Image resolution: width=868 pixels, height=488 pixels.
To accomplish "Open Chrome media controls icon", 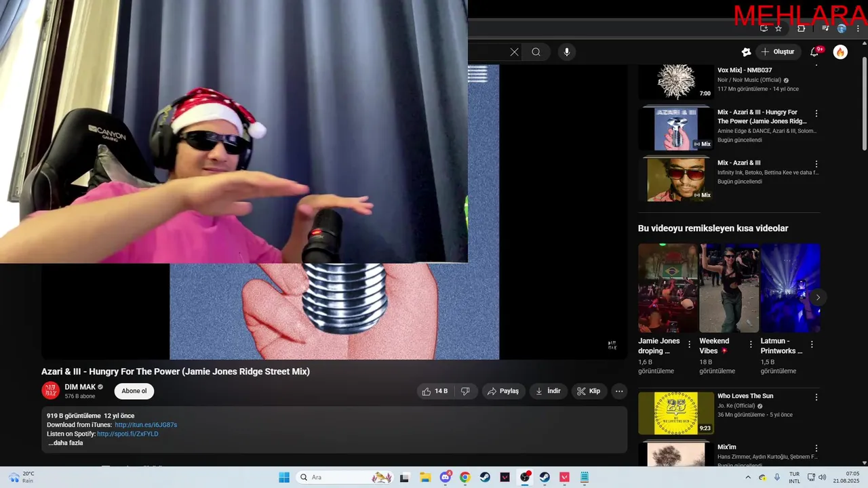I will (x=825, y=28).
